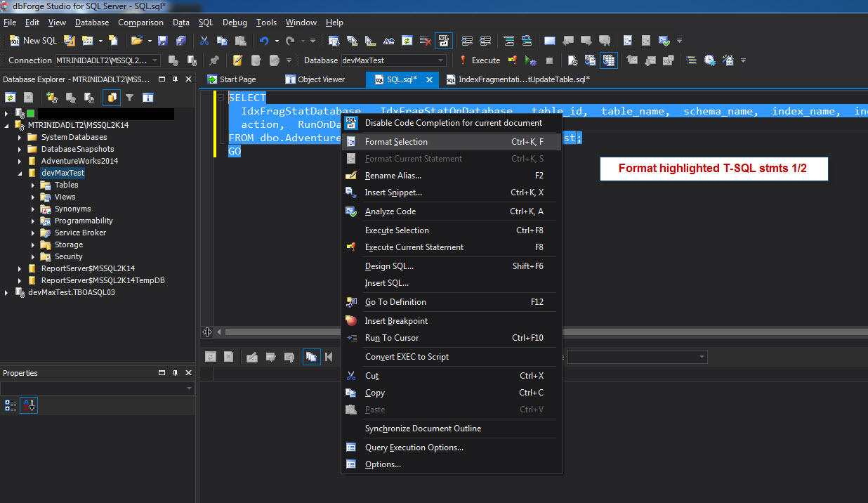The image size is (868, 503).
Task: Choose Insert Snippet from context menu
Action: click(452, 192)
